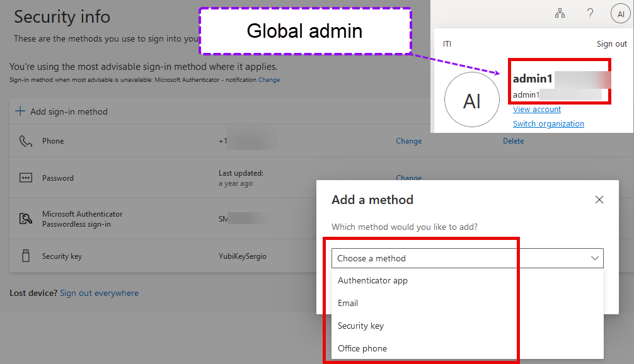Click the ITI organization label
The width and height of the screenshot is (634, 364).
[x=447, y=43]
